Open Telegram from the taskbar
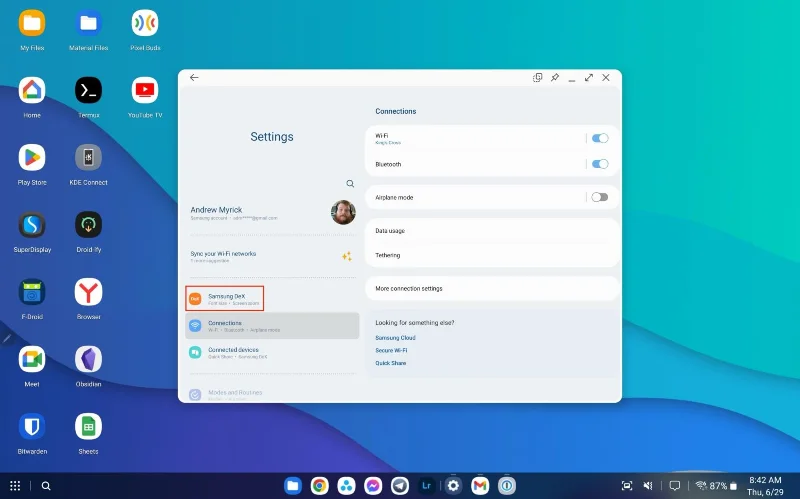The height and width of the screenshot is (499, 800). 399,486
